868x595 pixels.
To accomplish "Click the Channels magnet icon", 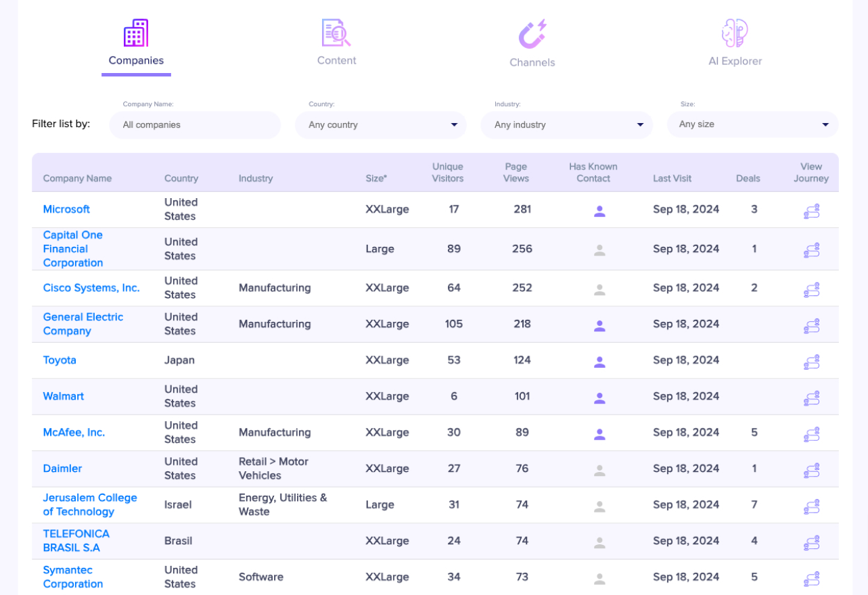I will [532, 34].
